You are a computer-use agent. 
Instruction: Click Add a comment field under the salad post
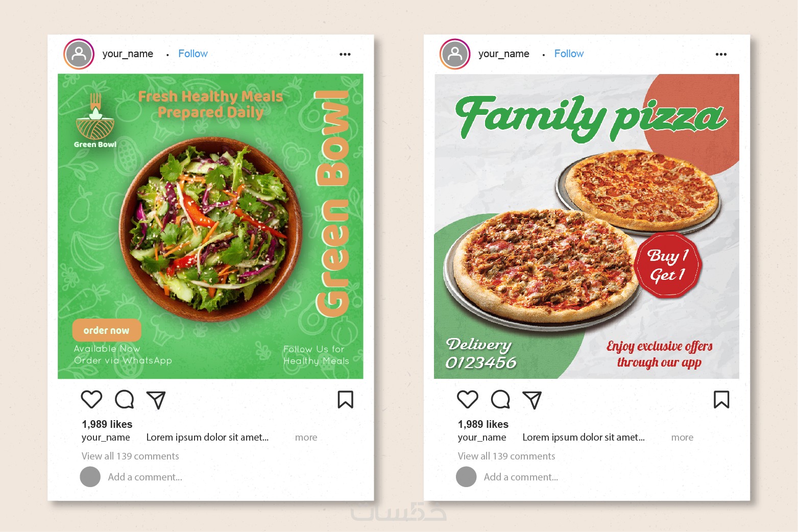pyautogui.click(x=145, y=477)
